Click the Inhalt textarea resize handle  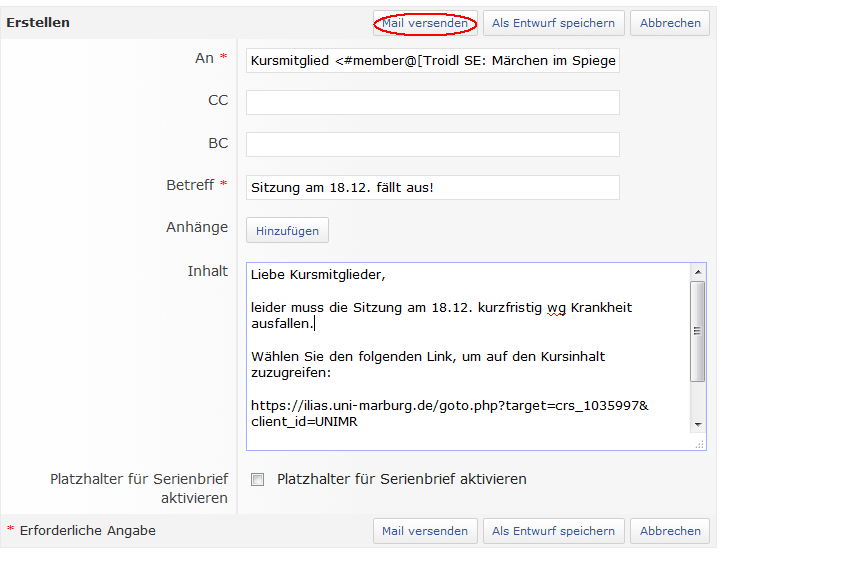pyautogui.click(x=699, y=443)
